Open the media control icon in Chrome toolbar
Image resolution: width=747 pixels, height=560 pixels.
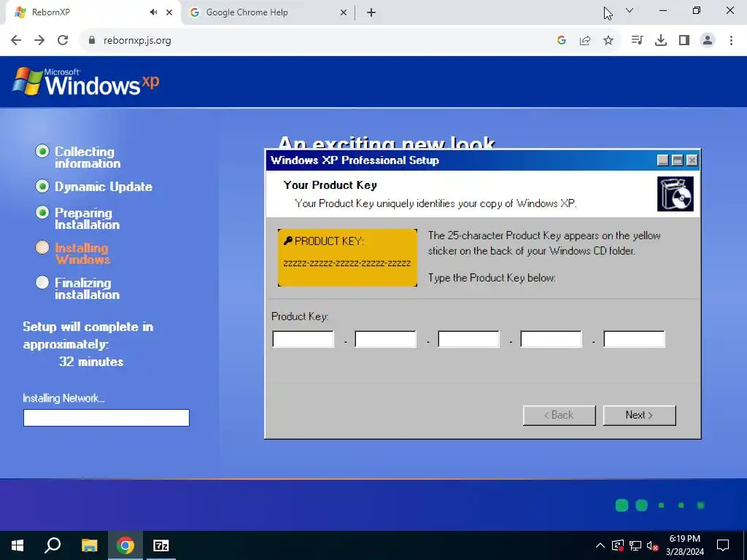click(637, 41)
